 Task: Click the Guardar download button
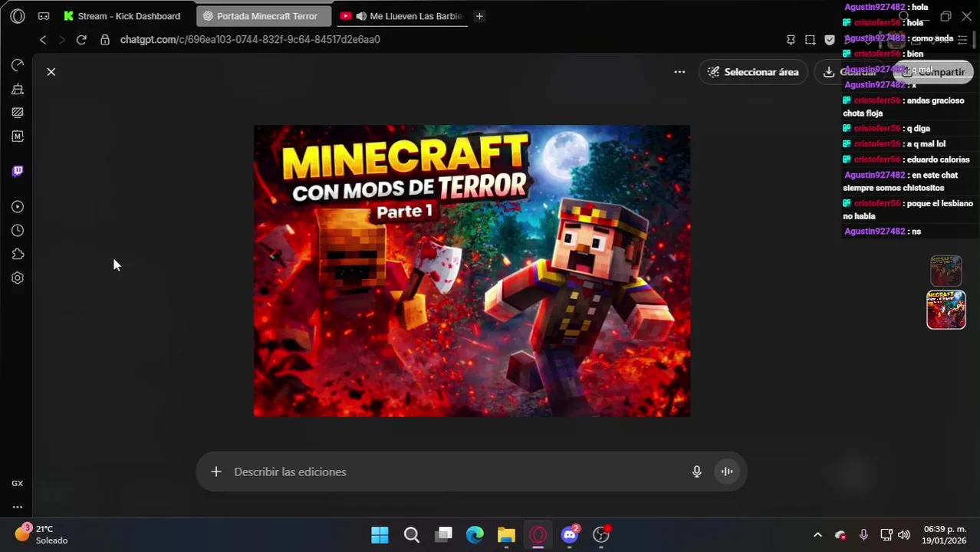[850, 72]
